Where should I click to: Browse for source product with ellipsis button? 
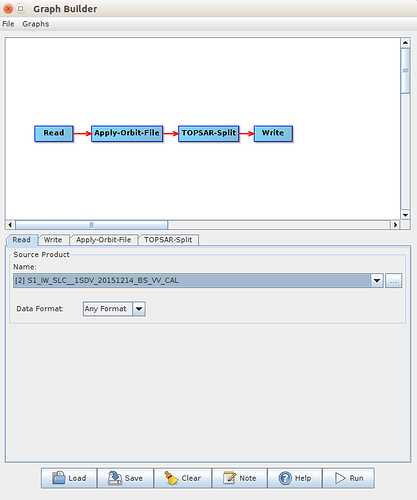(x=393, y=281)
